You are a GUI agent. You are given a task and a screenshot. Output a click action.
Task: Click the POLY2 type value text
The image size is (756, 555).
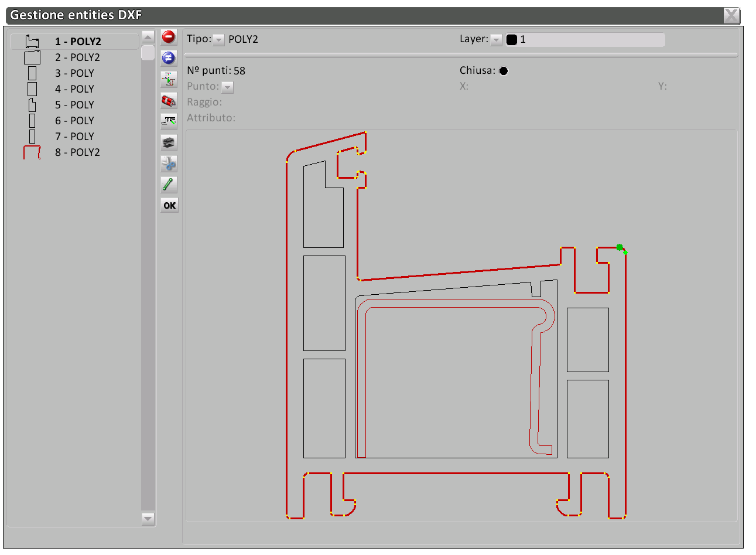coord(243,39)
